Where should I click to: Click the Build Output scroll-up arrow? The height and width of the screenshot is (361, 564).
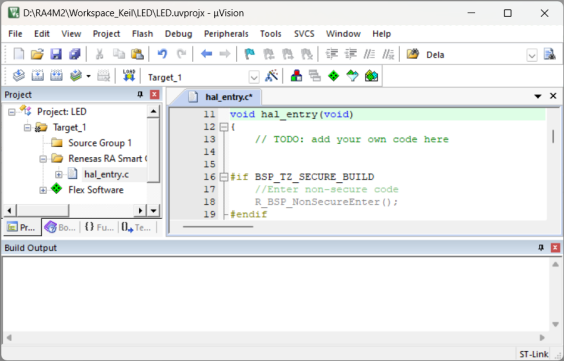pyautogui.click(x=555, y=264)
